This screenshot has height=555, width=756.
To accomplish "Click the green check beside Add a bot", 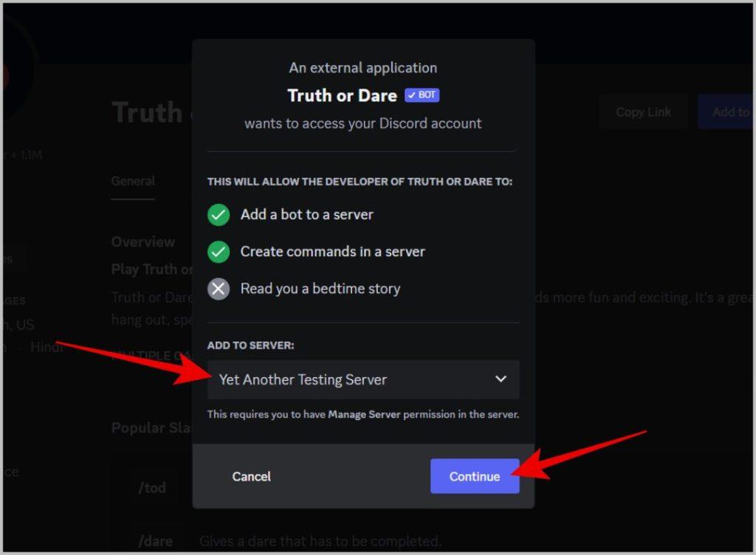I will tap(219, 214).
